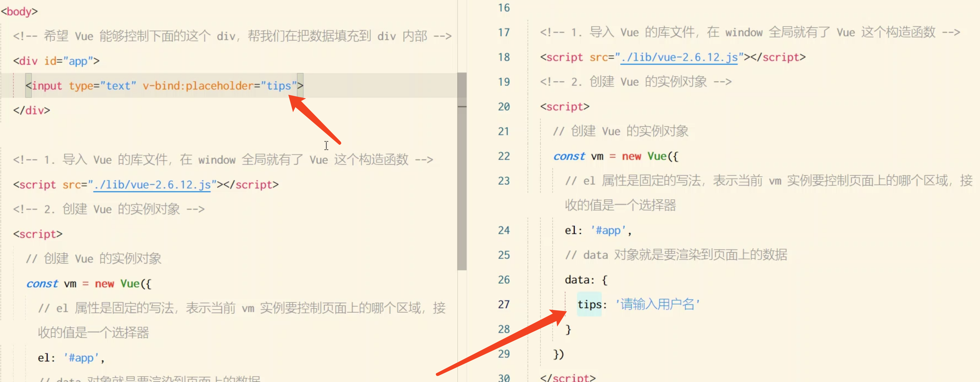Open vue-2.6.12.js link in left editor pane
Screen dimensions: 980x382
coord(152,185)
